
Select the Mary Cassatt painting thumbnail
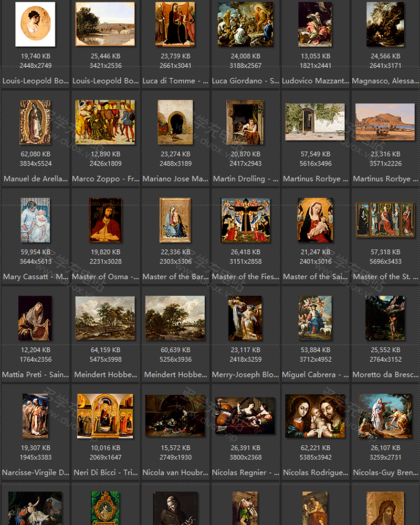35,220
